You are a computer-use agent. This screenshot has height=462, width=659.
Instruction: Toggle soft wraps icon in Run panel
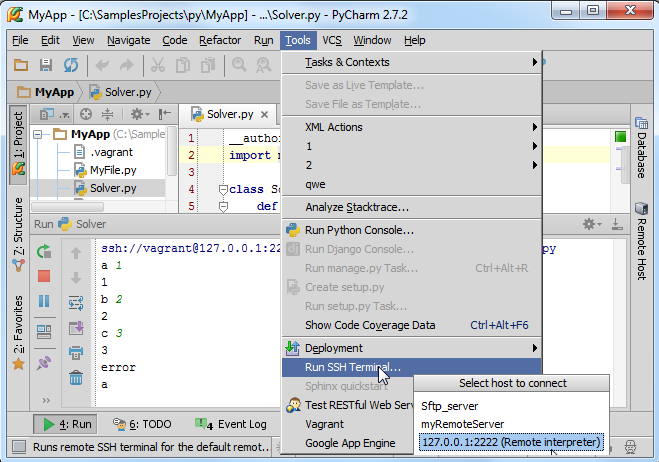pyautogui.click(x=76, y=303)
